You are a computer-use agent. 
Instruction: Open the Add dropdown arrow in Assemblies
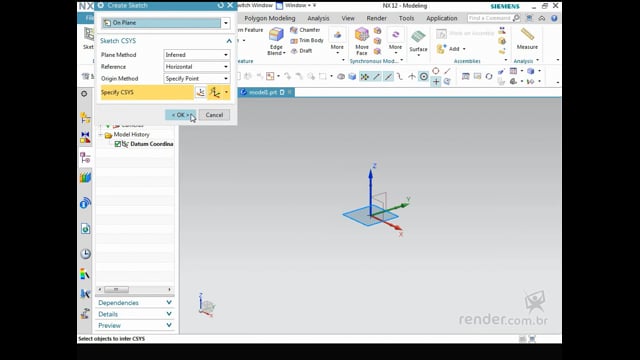tap(464, 49)
